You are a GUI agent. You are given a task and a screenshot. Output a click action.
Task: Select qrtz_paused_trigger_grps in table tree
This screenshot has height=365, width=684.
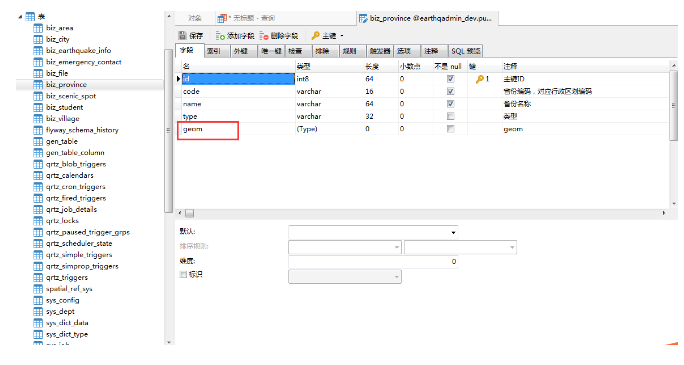(88, 232)
